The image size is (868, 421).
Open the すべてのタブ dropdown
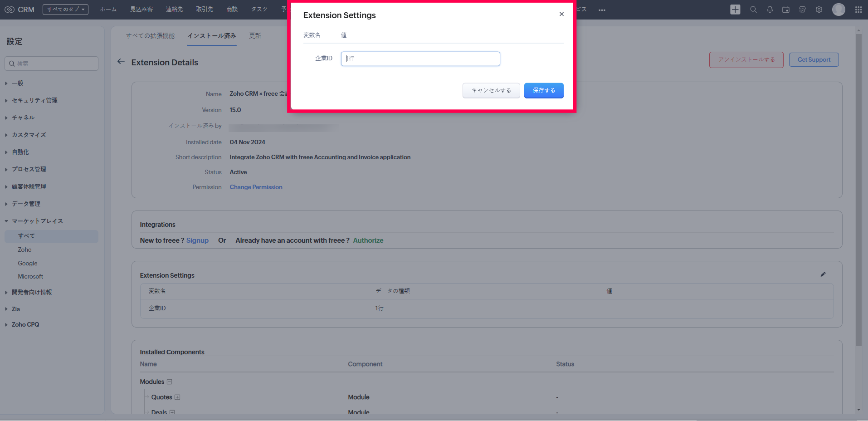[x=65, y=10]
